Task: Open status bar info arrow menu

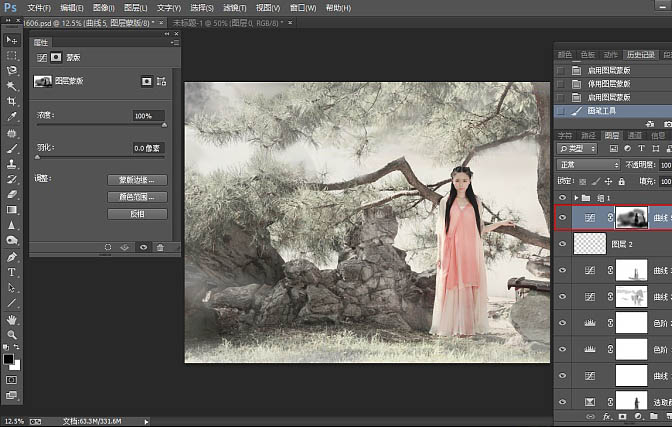Action: click(x=146, y=421)
